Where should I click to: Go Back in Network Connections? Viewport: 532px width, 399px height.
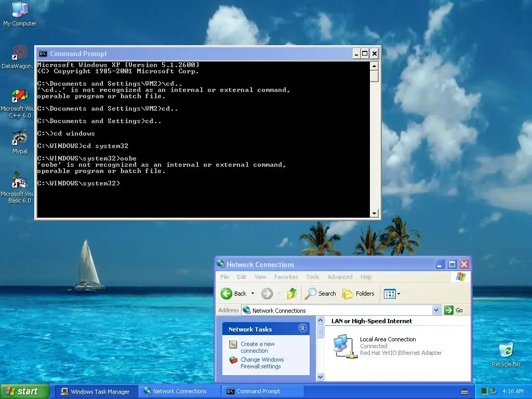pyautogui.click(x=233, y=294)
